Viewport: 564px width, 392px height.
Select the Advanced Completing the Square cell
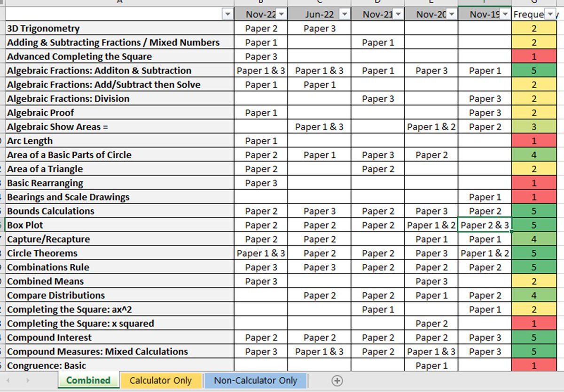tap(120, 57)
